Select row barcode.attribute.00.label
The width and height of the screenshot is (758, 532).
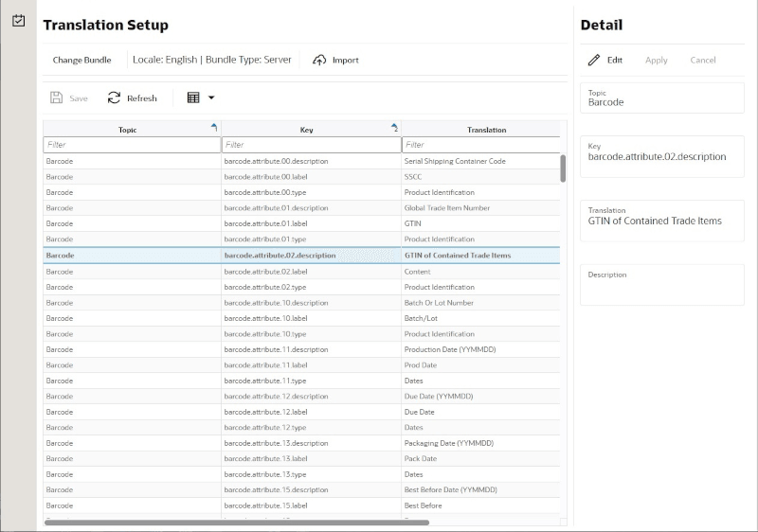(301, 177)
